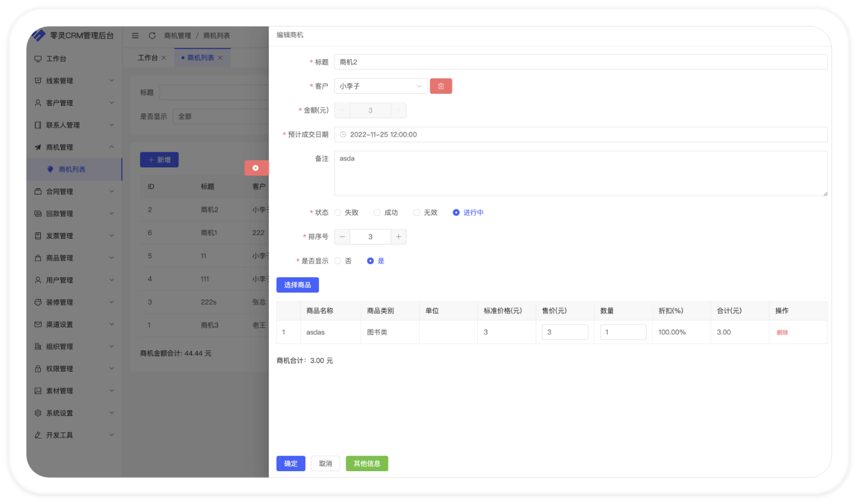Switch to the 工作台 tab

point(148,58)
